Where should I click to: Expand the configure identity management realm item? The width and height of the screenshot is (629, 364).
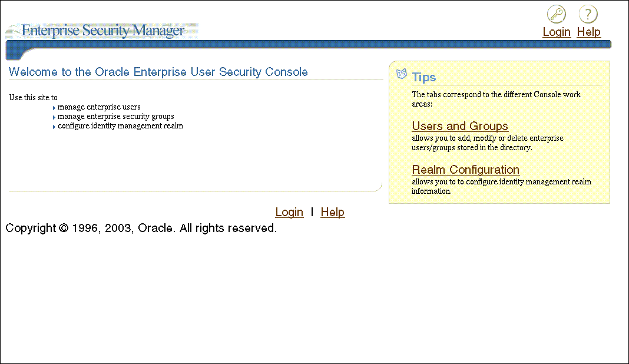pos(120,125)
